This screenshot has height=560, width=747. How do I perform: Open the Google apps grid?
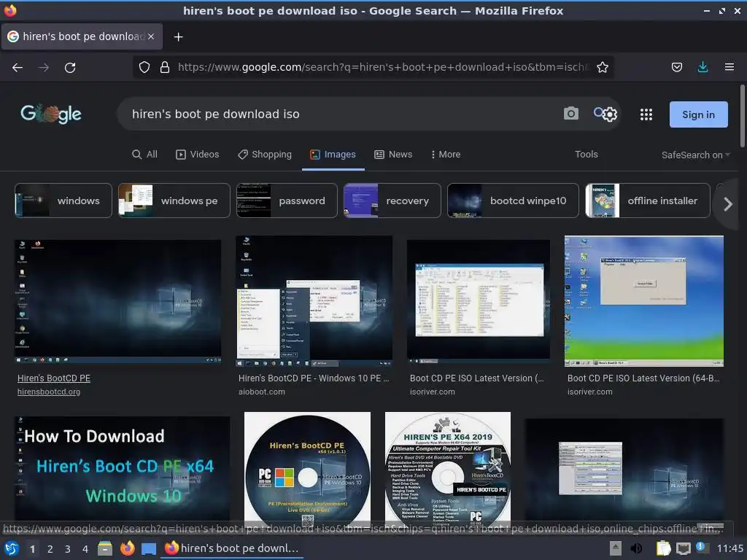pos(646,114)
